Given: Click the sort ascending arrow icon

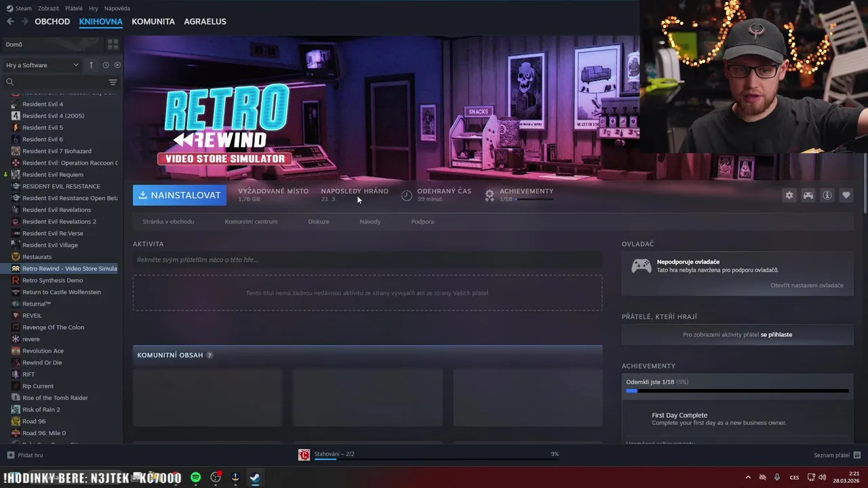Looking at the screenshot, I should tap(92, 65).
